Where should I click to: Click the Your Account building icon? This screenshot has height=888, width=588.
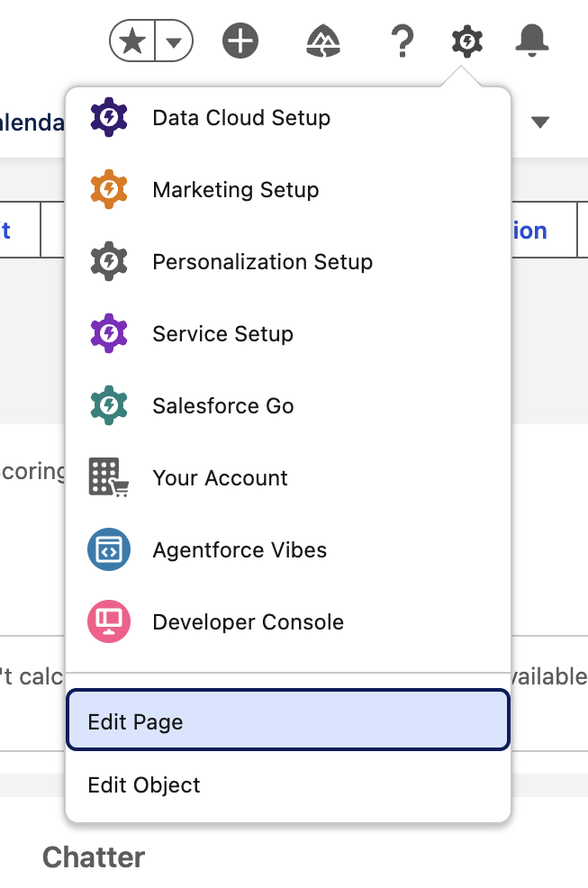point(108,477)
